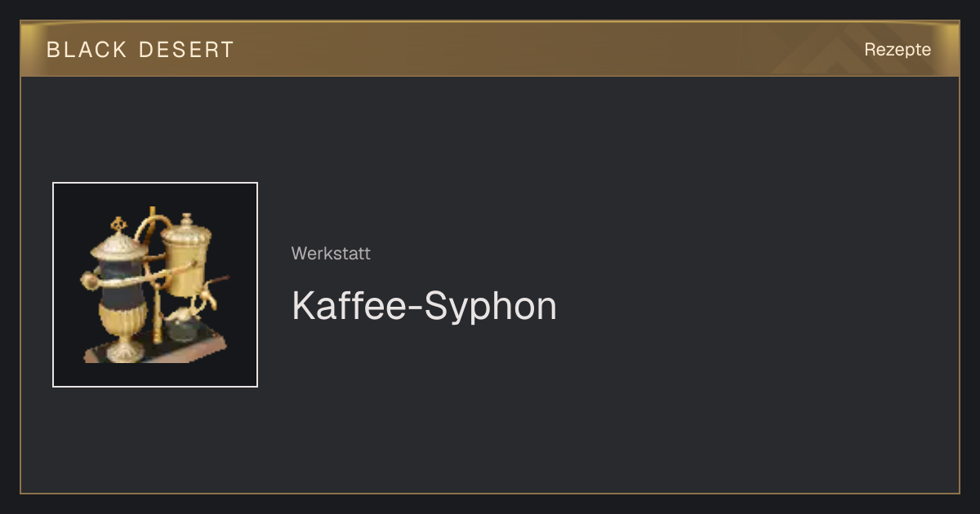Select the Werkstatt category label
This screenshot has width=980, height=514.
(331, 254)
